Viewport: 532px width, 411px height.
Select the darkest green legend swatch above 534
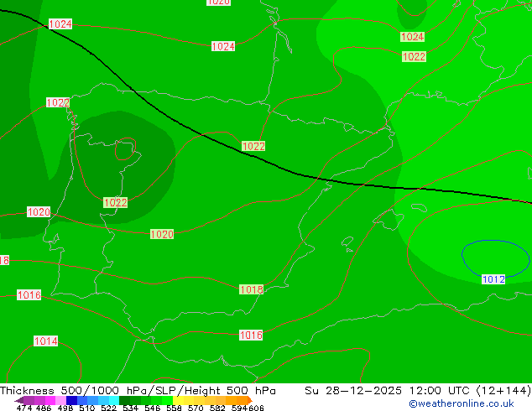click(124, 400)
